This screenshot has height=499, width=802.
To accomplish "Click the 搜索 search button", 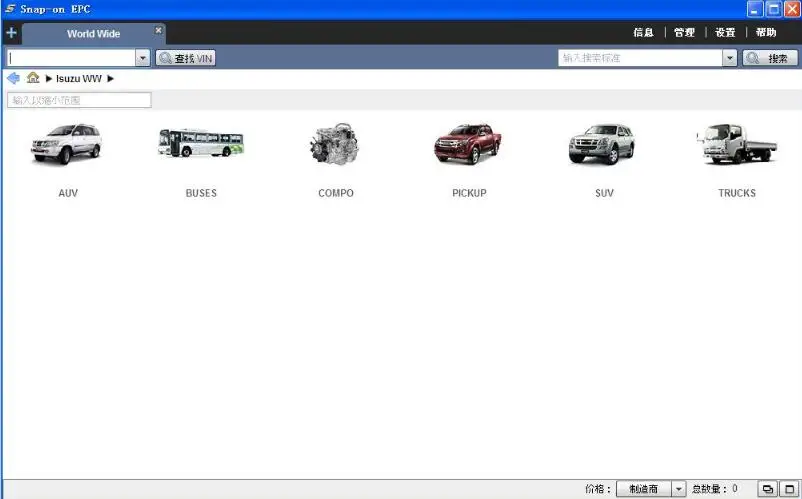I will point(770,58).
